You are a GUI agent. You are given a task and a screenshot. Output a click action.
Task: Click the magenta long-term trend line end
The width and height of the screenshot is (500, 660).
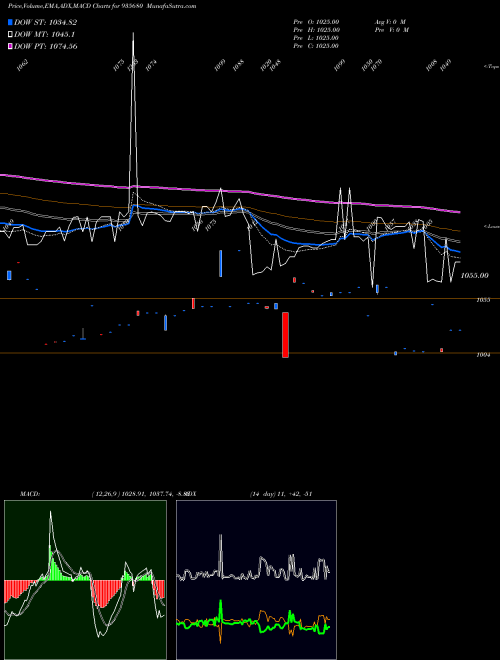[x=458, y=212]
